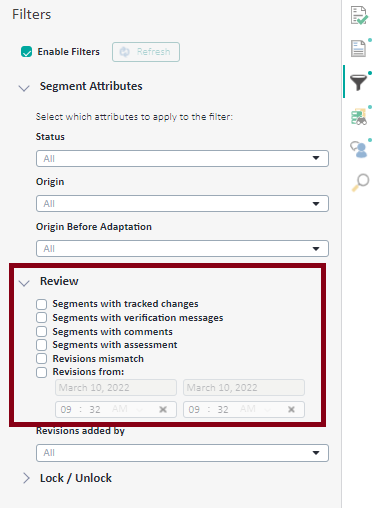Open the magnifier search sidebar icon
Viewport: 375px width, 508px height.
360,182
